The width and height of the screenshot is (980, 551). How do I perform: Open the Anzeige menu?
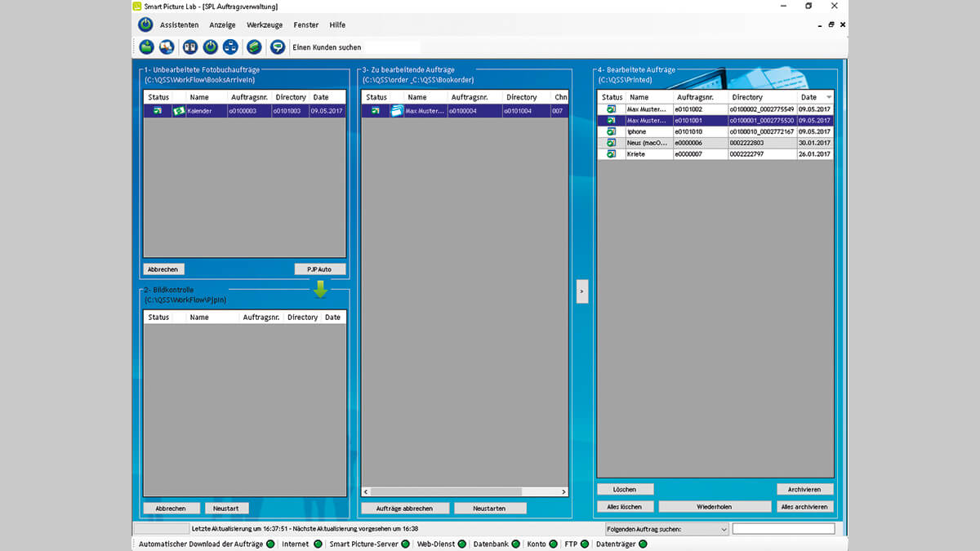tap(222, 25)
